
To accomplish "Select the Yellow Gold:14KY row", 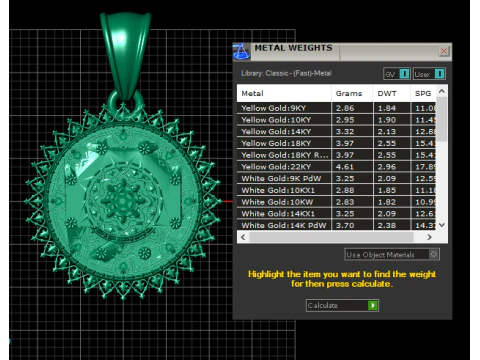I will (336, 131).
